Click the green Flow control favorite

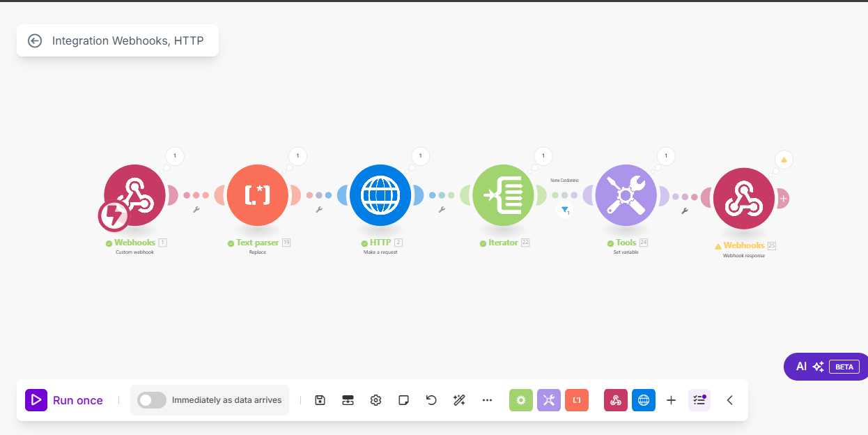(x=521, y=400)
